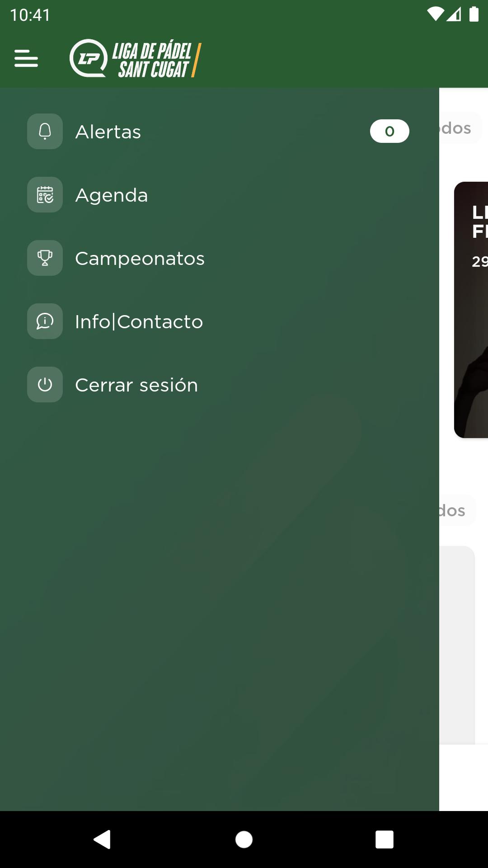Tap the grey card behind the drawer
488x868 pixels.
[457, 645]
